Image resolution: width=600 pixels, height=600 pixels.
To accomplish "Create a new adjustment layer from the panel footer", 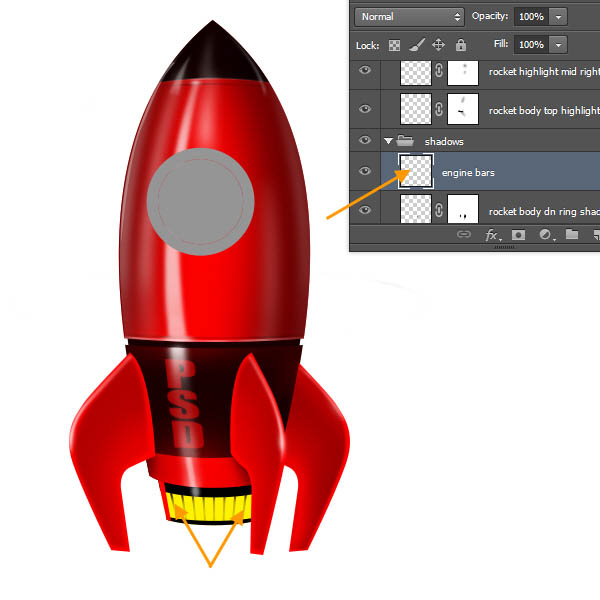I will tap(545, 235).
